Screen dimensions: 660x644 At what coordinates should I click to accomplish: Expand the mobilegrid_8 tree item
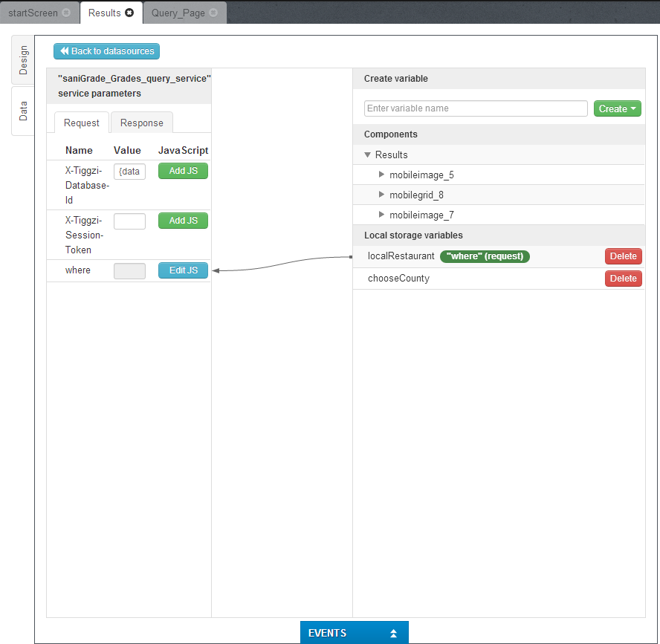point(382,195)
